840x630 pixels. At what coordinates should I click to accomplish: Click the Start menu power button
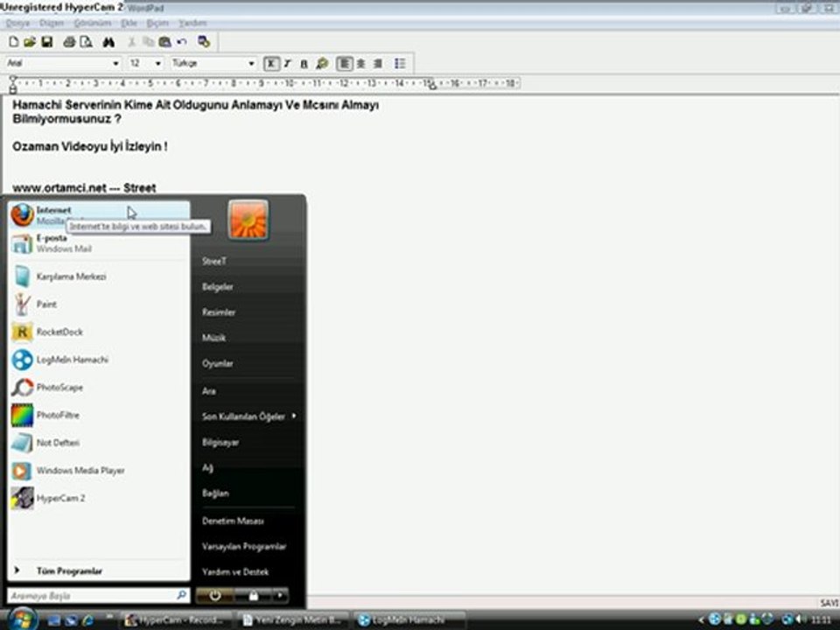pyautogui.click(x=215, y=596)
